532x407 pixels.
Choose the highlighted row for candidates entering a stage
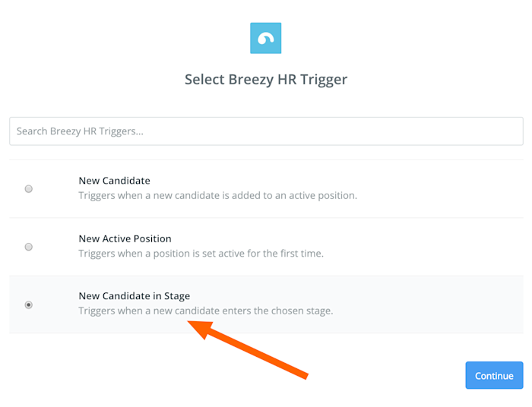pos(266,304)
